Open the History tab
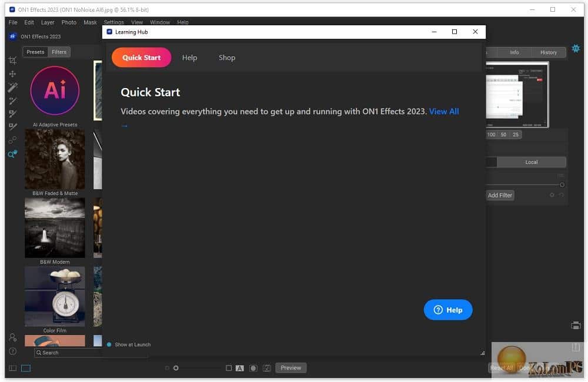Screen dimensions: 588x382 point(548,52)
